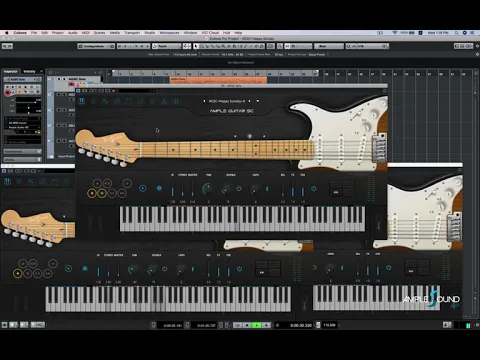Click the last keyboard-shaped icon in front Ample Guitar toolbar
The width and height of the screenshot is (480, 360).
pos(176,101)
